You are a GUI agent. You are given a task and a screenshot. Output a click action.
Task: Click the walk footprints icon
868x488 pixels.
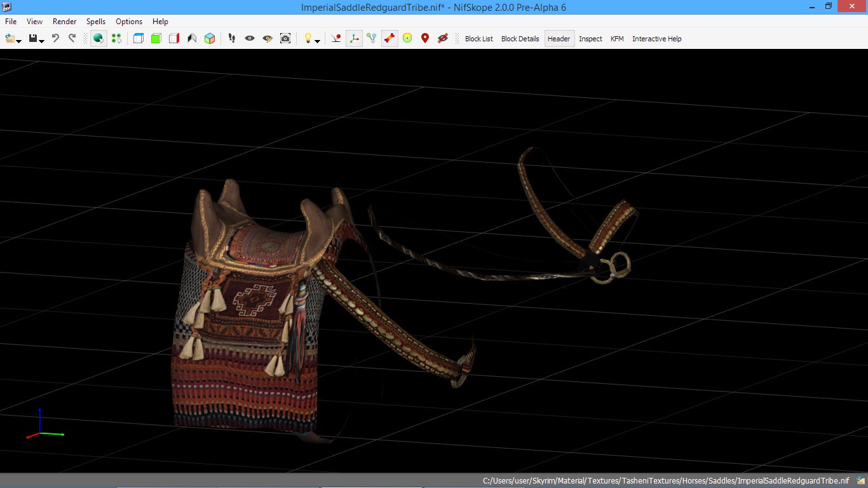[232, 39]
